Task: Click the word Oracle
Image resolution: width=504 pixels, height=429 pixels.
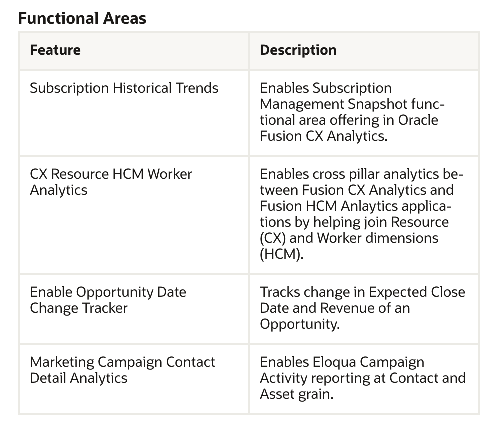Action: pos(420,120)
